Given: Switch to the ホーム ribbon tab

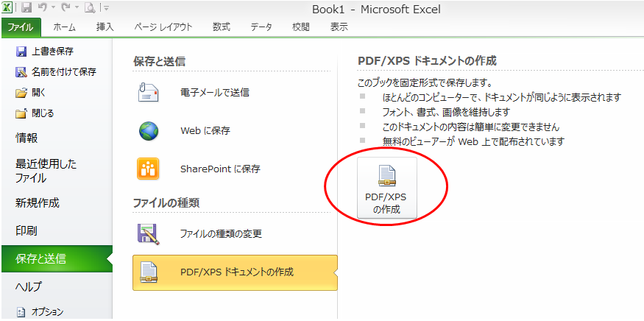Looking at the screenshot, I should tap(65, 27).
